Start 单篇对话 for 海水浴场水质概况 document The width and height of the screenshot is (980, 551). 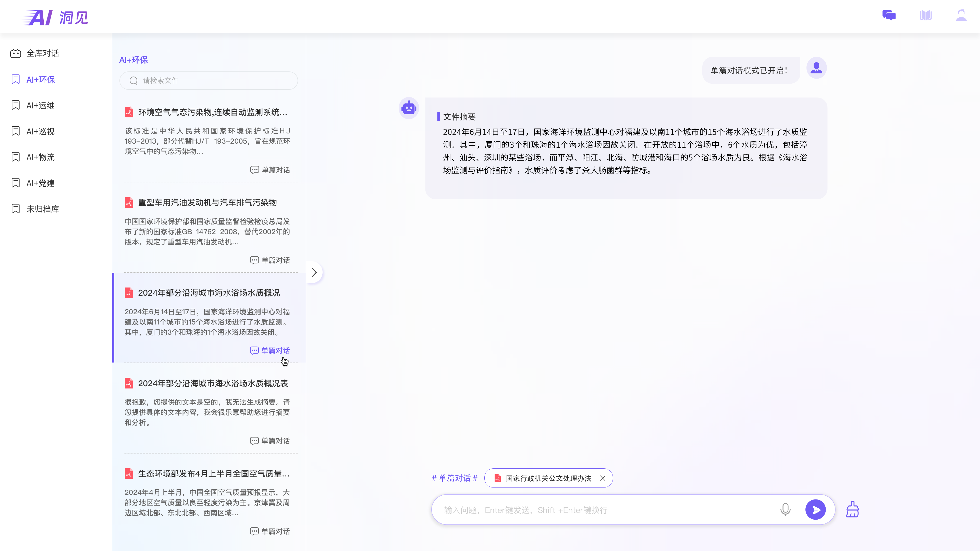tap(270, 350)
